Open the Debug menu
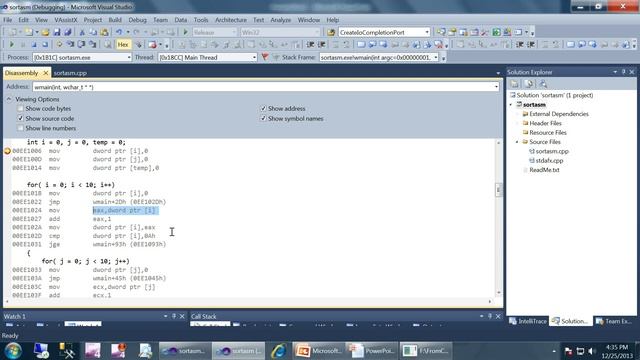 [x=137, y=20]
